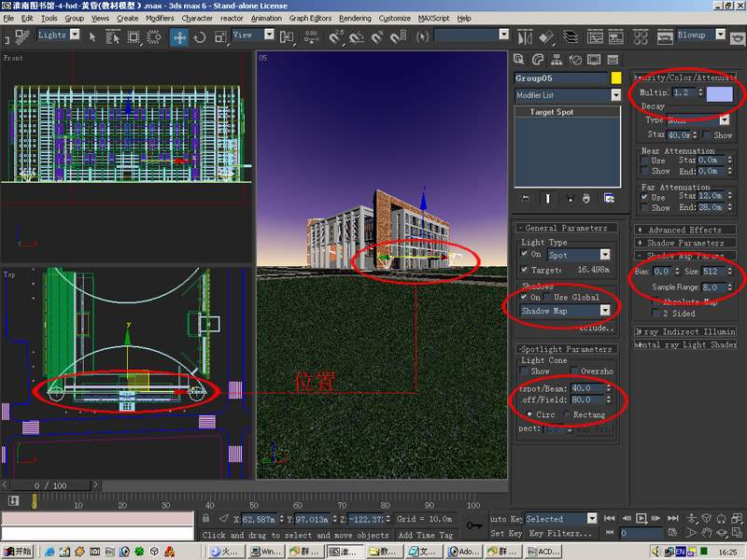Open the Curve Editor icon
Image resolution: width=747 pixels, height=560 pixels.
click(x=595, y=37)
